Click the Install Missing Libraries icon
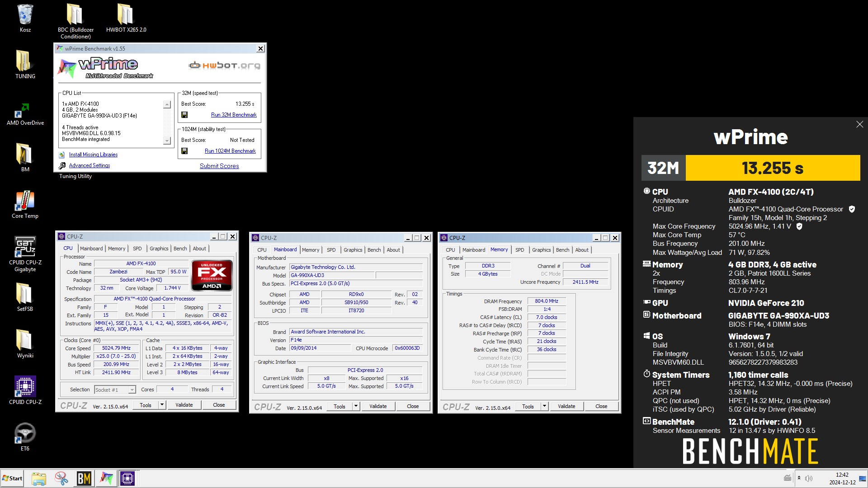This screenshot has width=868, height=488. pos(62,155)
